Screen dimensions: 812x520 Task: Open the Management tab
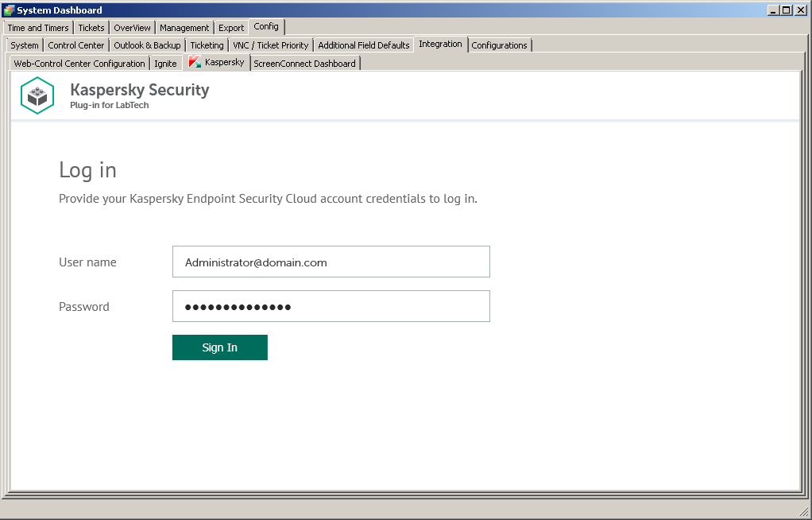coord(184,27)
